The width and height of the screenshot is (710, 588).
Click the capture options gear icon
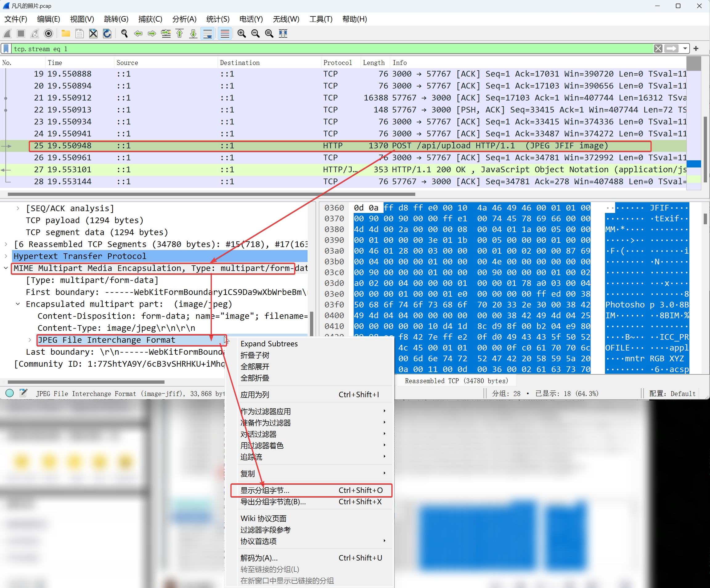pyautogui.click(x=49, y=34)
